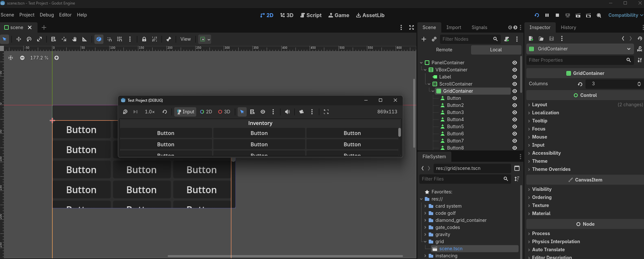Image resolution: width=644 pixels, height=259 pixels.
Task: Activate the Ruler measurement tool
Action: pos(84,39)
